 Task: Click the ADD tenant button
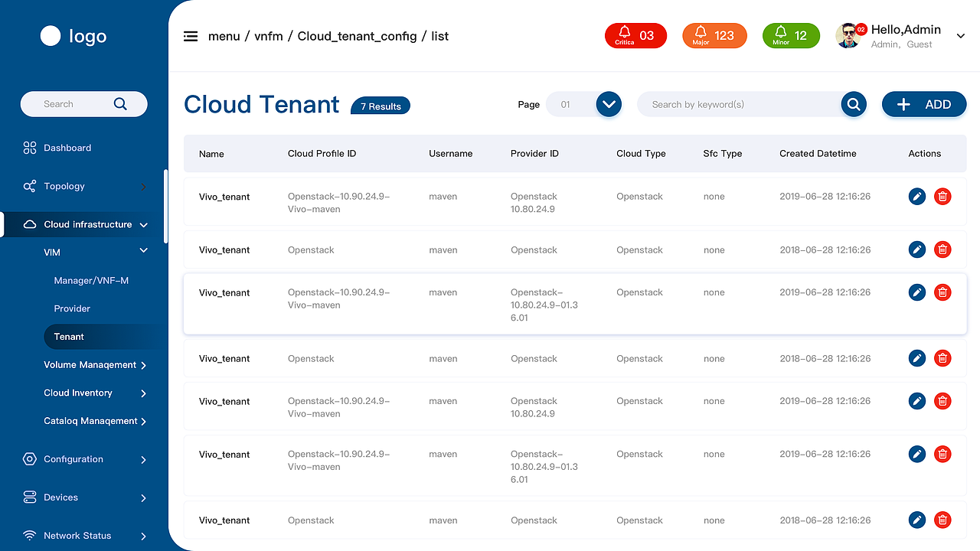pos(923,105)
